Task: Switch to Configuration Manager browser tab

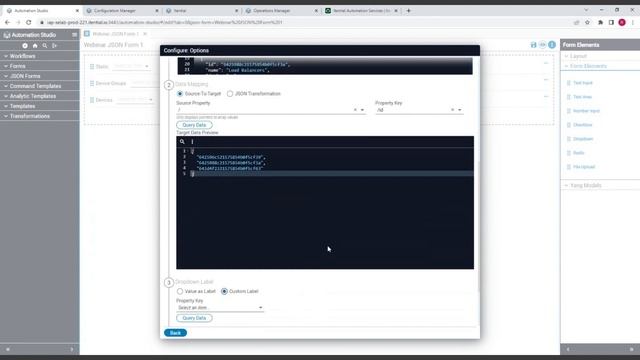Action: coord(122,11)
